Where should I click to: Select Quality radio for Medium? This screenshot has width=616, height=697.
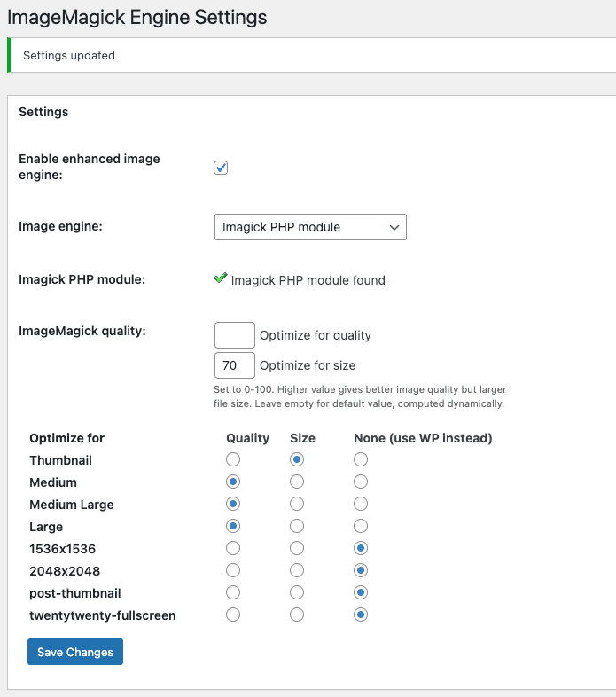pyautogui.click(x=233, y=482)
